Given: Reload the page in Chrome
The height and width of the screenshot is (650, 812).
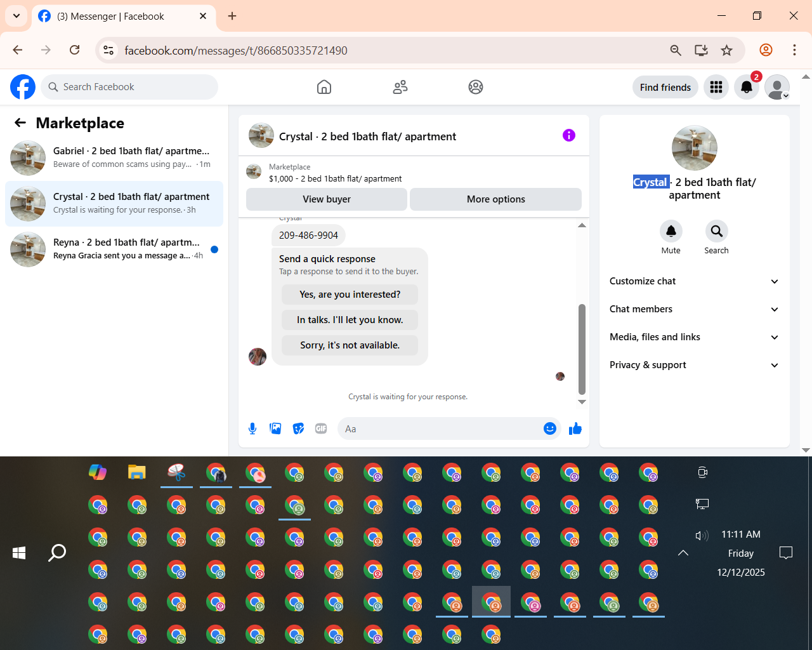Looking at the screenshot, I should point(75,50).
